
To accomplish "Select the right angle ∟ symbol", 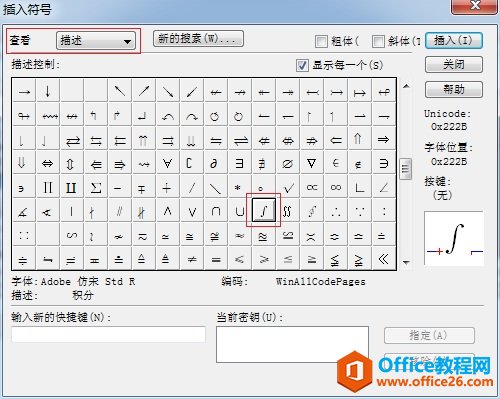I will coord(360,187).
